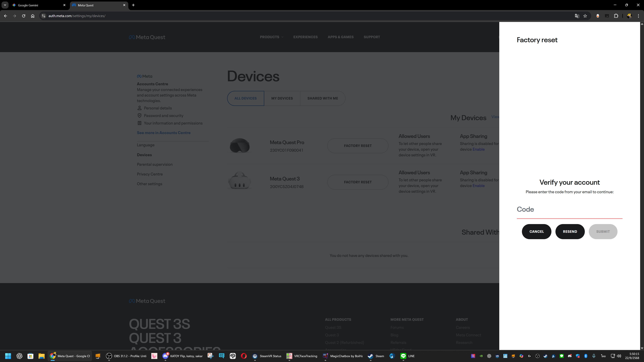Image resolution: width=644 pixels, height=362 pixels.
Task: Go back with the browser back arrow
Action: [x=6, y=16]
